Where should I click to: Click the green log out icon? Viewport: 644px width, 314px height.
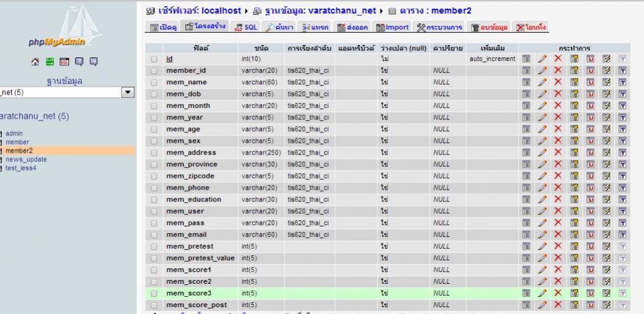[49, 62]
